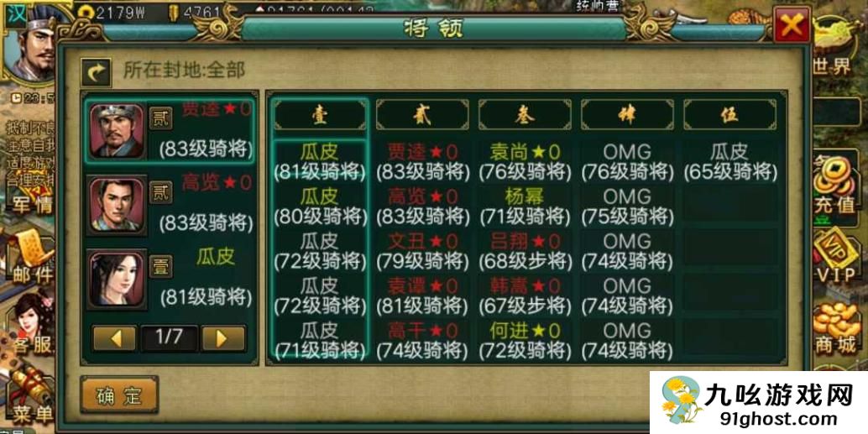868x434 pixels.
Task: Go to previous page of generals list
Action: click(x=115, y=338)
